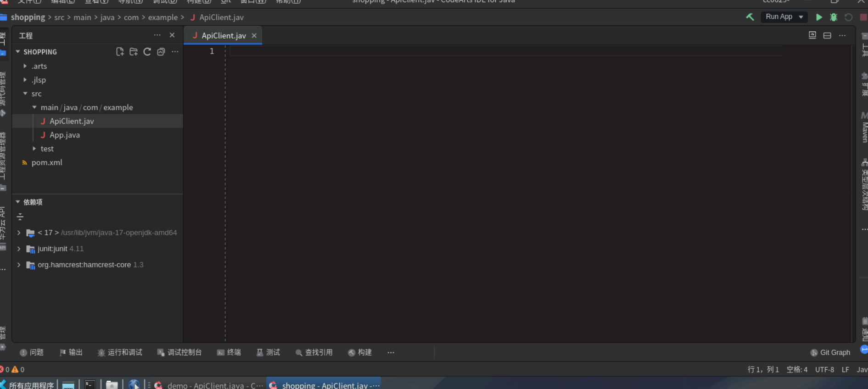Viewport: 868px width, 389px height.
Task: Open the 构建 build tab
Action: (360, 352)
